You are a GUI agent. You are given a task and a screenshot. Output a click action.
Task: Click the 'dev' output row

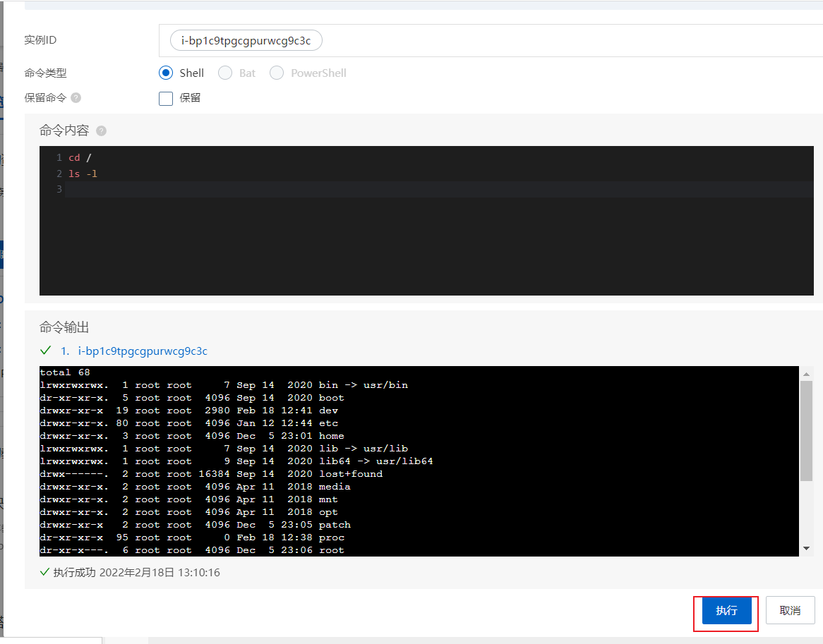point(189,411)
